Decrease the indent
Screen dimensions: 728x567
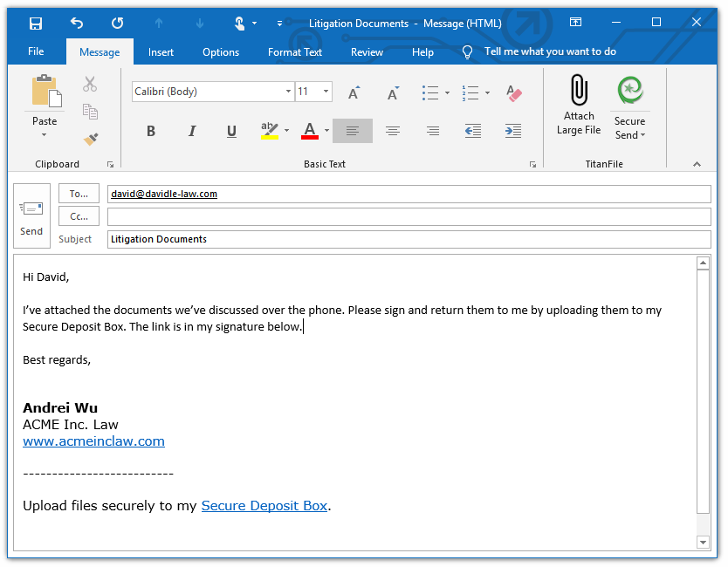[x=473, y=131]
